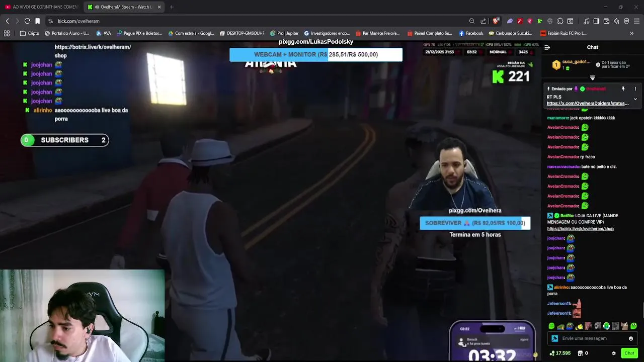Screen dimensions: 644x362
Task: Open the Pro | Jupiter bookmark
Action: (284, 33)
